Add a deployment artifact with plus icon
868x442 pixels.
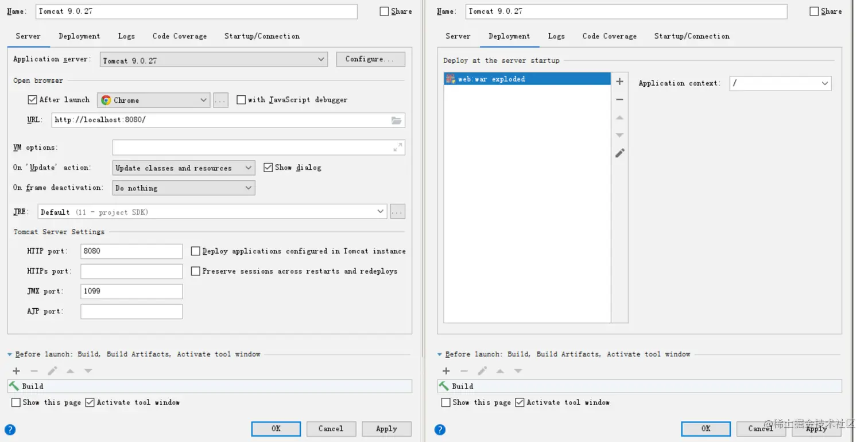[619, 82]
